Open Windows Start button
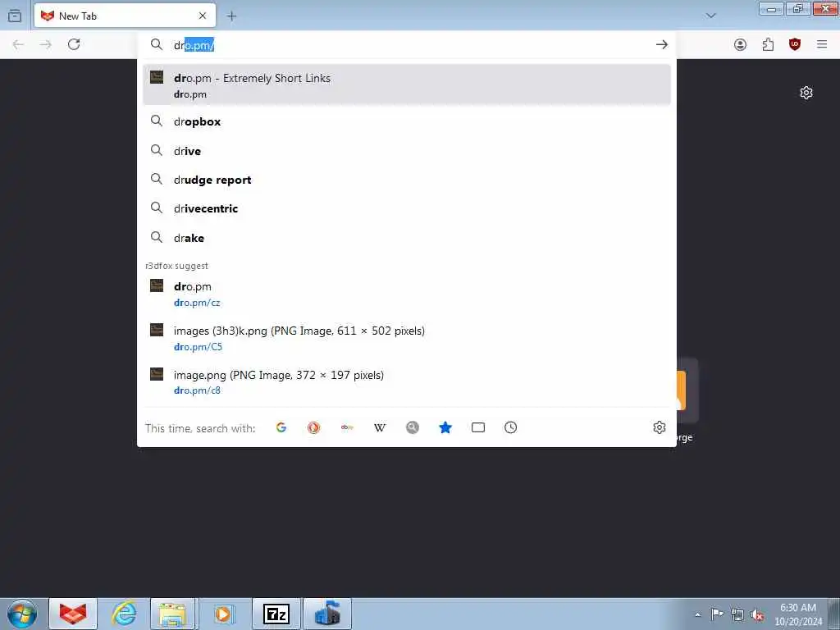 point(22,614)
